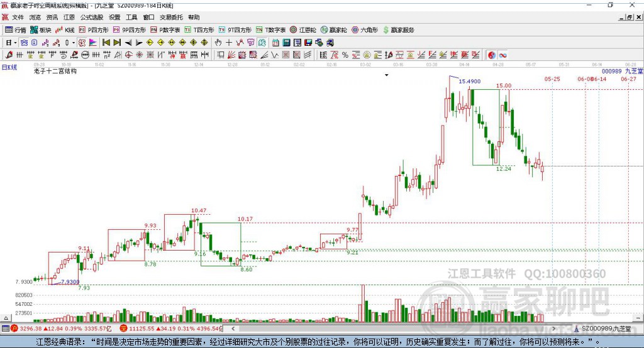This screenshot has width=644, height=348.
Task: Select the hand pan tool
Action: pos(218,42)
